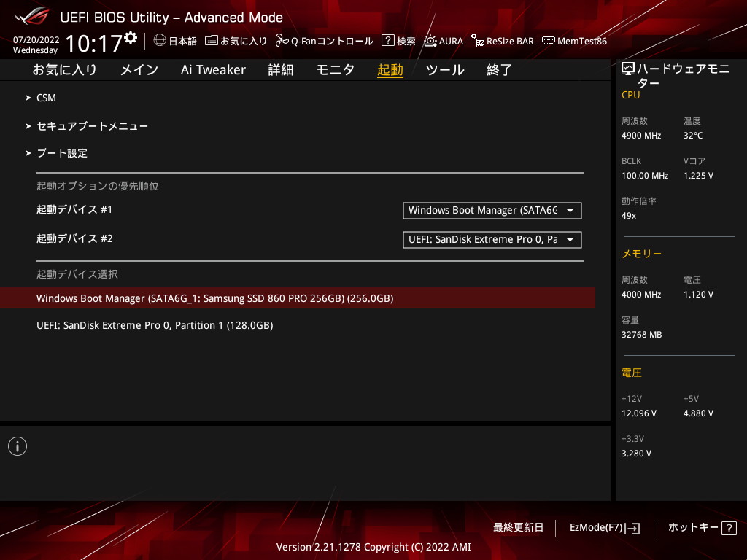The width and height of the screenshot is (747, 560).
Task: Open モニタ monitor tab
Action: pos(336,70)
